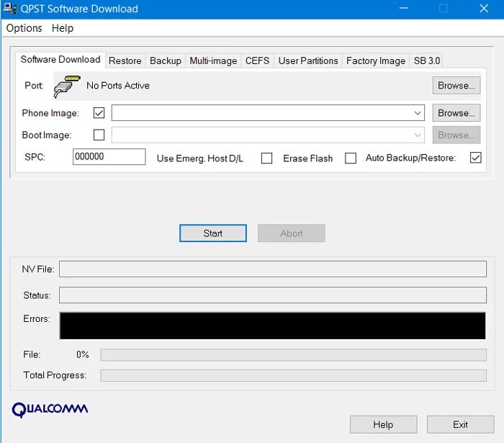Click the File progress bar
Screen dimensions: 504x443
click(x=293, y=355)
